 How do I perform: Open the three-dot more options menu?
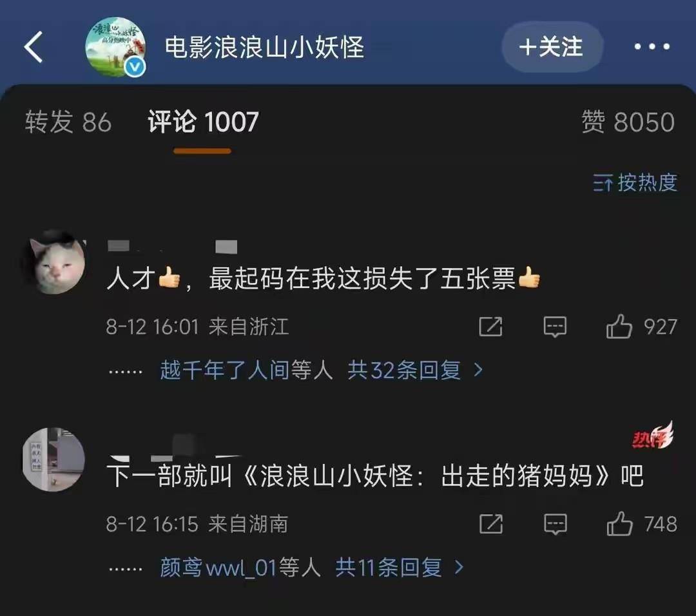[652, 46]
